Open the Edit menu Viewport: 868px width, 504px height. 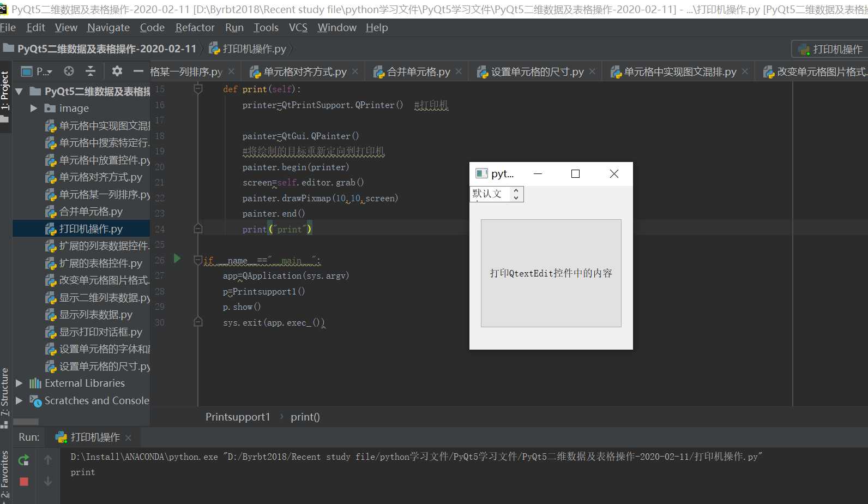coord(35,27)
